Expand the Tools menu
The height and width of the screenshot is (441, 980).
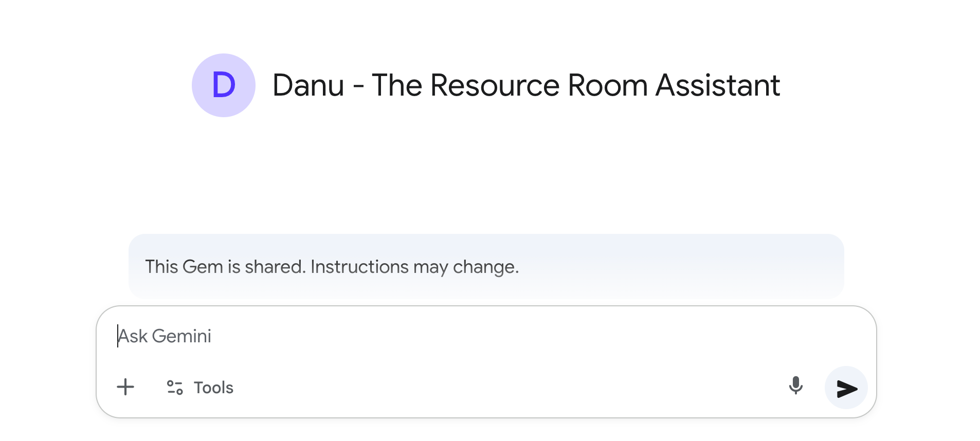click(201, 388)
